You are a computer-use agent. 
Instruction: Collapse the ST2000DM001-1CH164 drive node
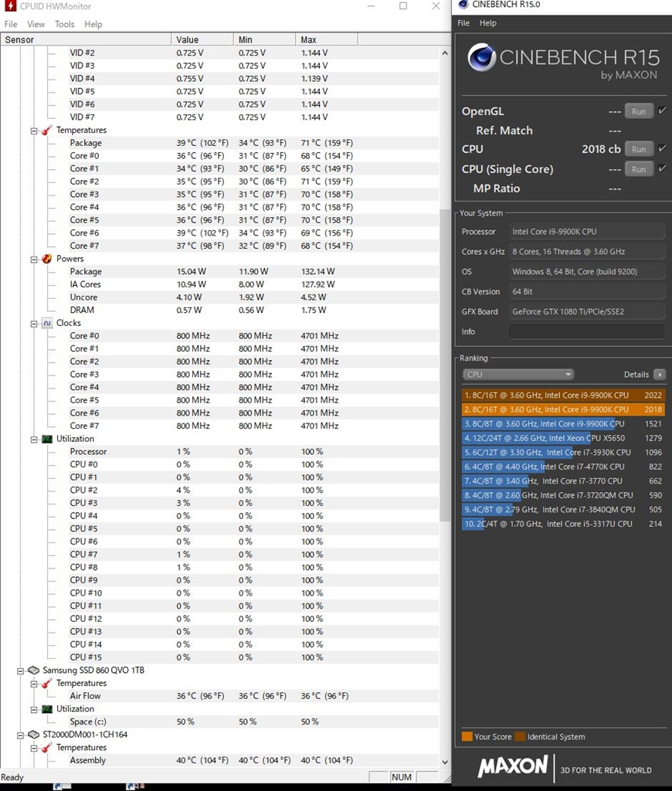pos(20,735)
